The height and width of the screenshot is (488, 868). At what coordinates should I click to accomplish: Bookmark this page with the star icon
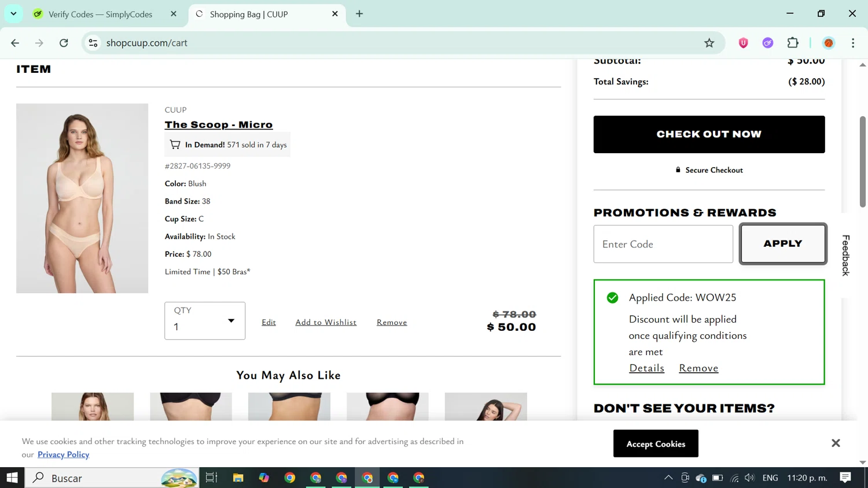[709, 43]
